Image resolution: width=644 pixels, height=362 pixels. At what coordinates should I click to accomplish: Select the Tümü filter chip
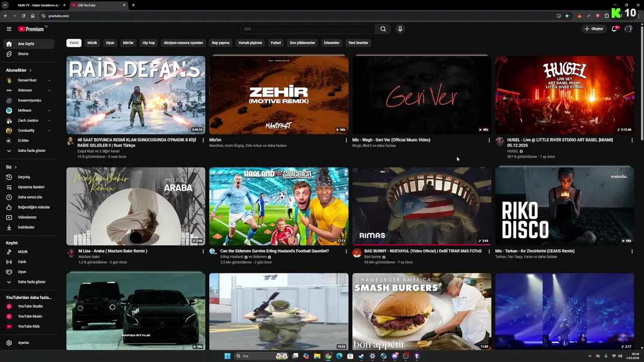click(74, 43)
